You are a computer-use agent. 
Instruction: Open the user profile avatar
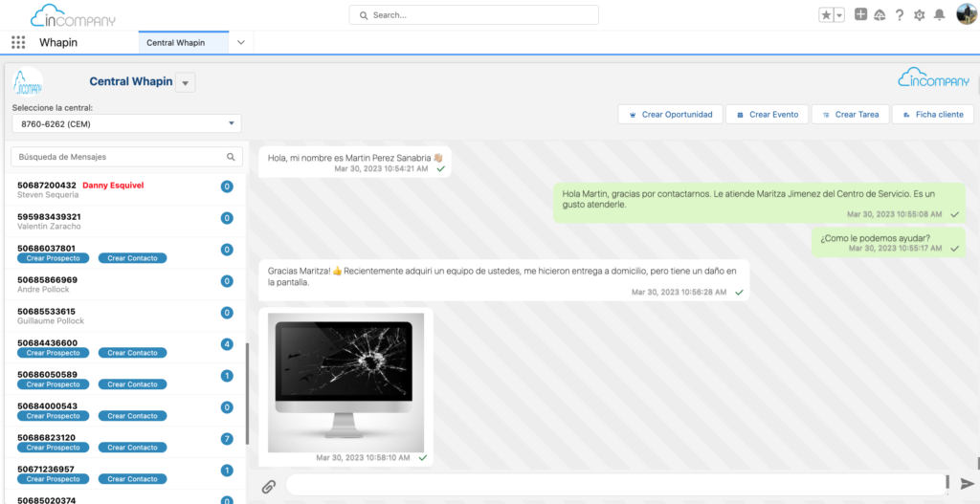[967, 14]
